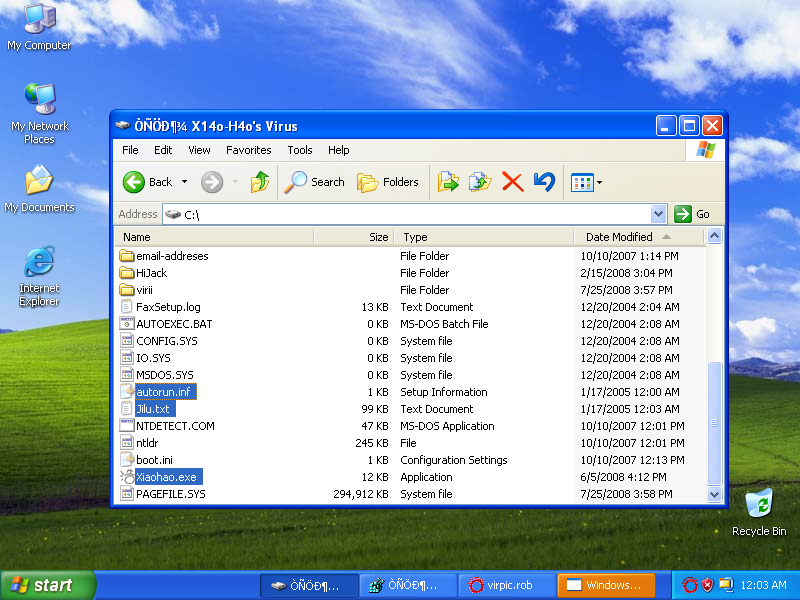Image resolution: width=800 pixels, height=600 pixels.
Task: Sort by the Name column header
Action: coord(215,237)
